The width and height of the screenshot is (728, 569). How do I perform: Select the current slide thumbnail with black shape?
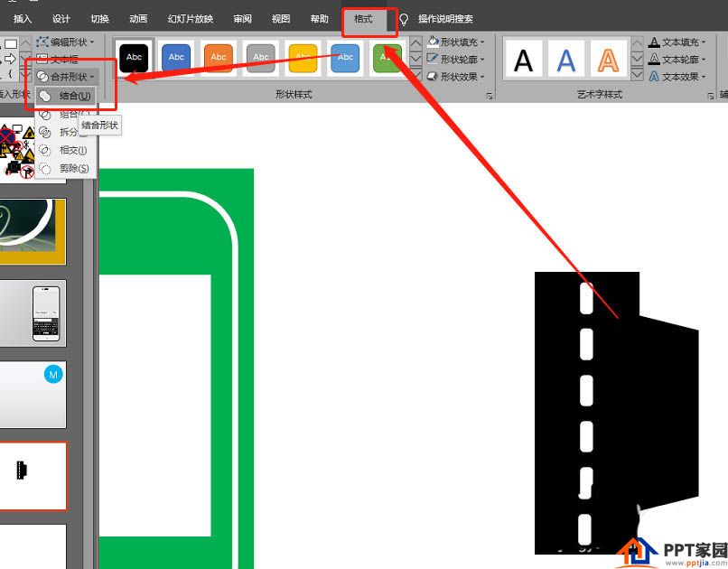tap(33, 476)
